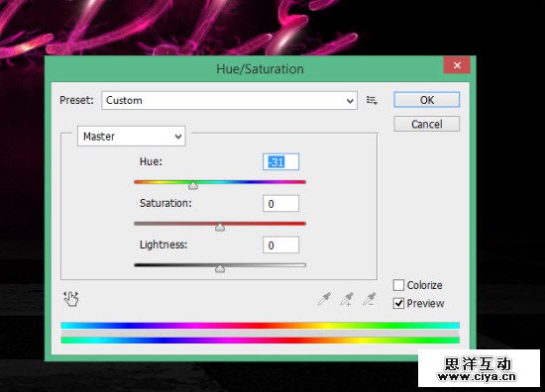Viewport: 545px width, 392px height.
Task: Click the Saturation value field
Action: point(280,204)
